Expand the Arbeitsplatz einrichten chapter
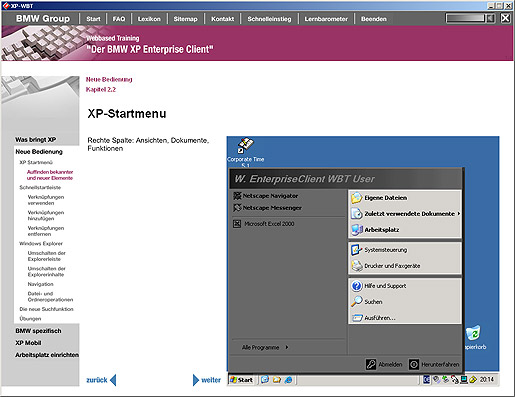Viewport: 515px width, 397px height. tap(47, 355)
